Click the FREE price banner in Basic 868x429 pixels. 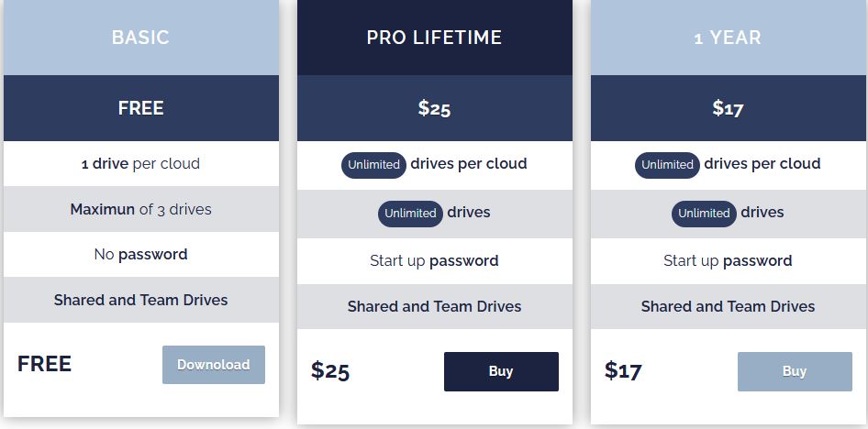point(140,108)
